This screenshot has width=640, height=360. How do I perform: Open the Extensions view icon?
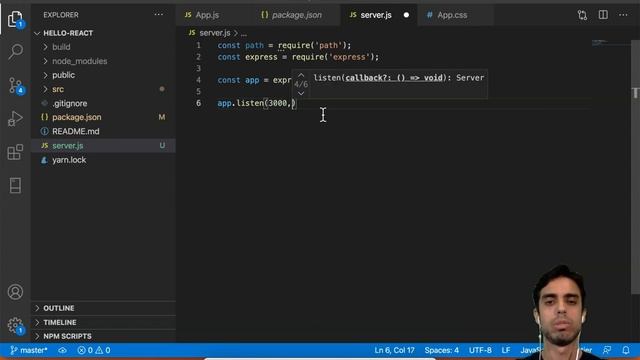tap(15, 152)
